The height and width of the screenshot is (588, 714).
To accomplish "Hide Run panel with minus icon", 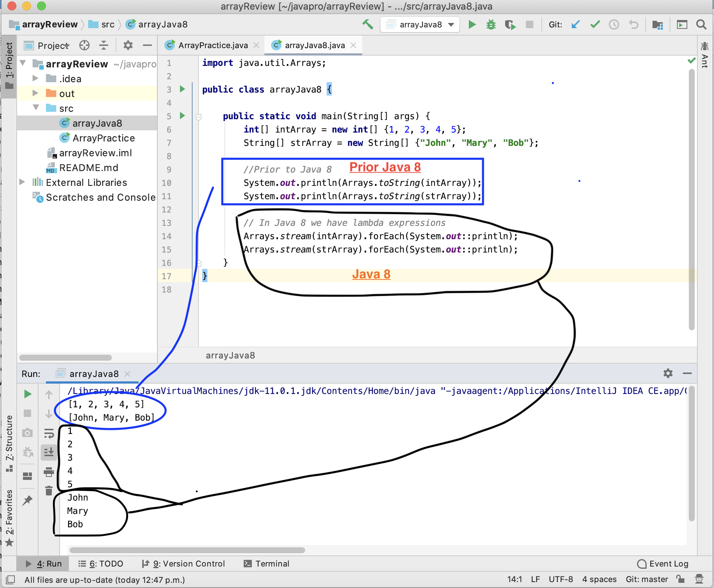I will [x=687, y=373].
